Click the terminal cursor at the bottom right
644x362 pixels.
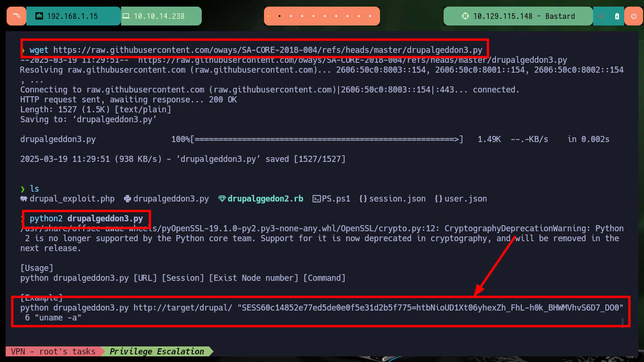(622, 322)
